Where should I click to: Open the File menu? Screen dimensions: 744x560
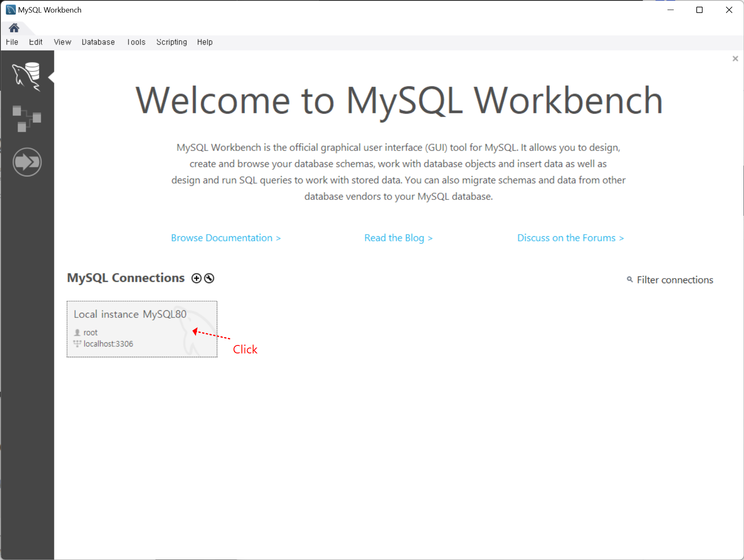(x=12, y=42)
